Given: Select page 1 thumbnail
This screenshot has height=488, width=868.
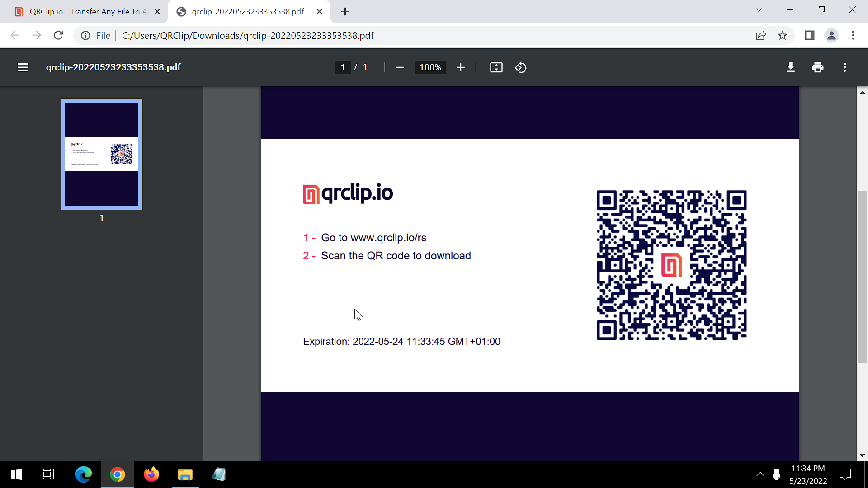Looking at the screenshot, I should tap(102, 154).
